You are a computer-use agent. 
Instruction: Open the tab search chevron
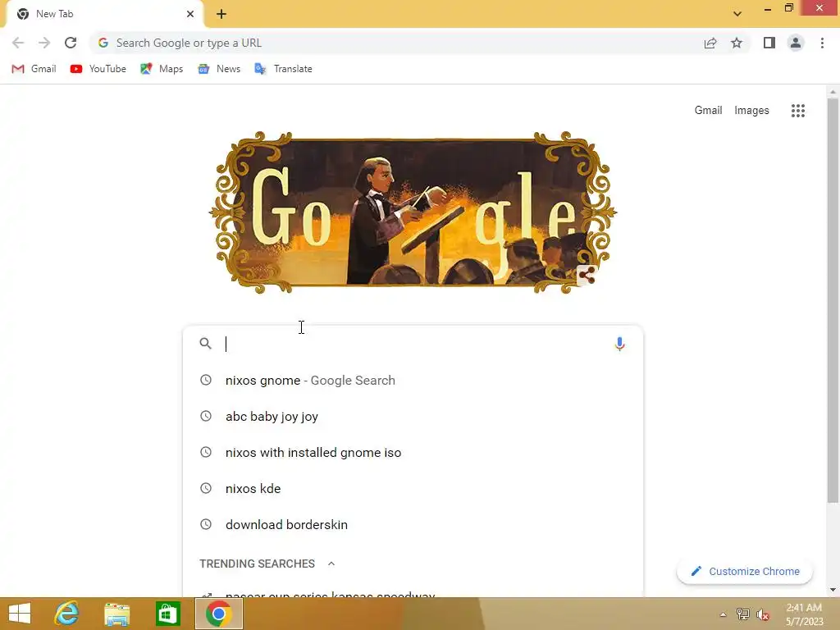coord(737,14)
